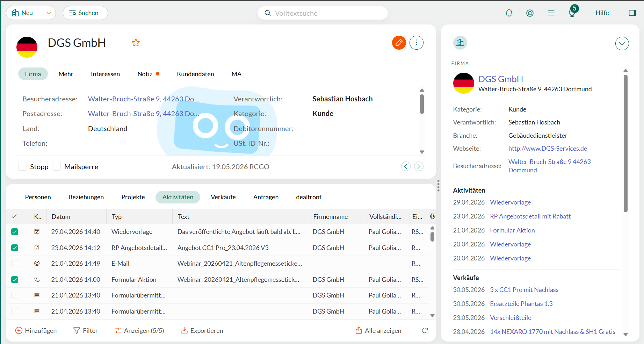Open the three-dot actions menu for DGS GmbH

pos(416,43)
